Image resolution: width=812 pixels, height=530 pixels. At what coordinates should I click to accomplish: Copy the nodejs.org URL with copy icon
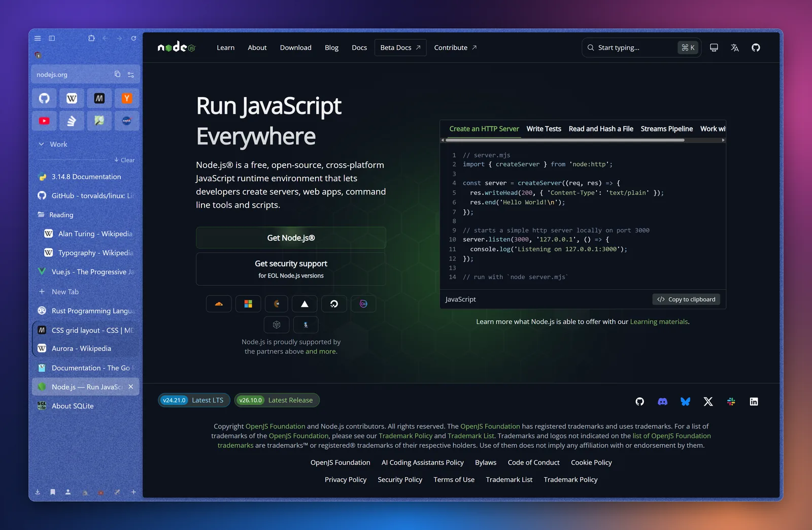click(x=117, y=74)
